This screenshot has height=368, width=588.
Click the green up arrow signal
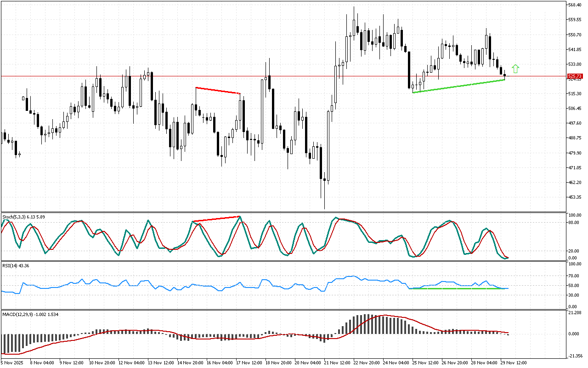coord(515,69)
